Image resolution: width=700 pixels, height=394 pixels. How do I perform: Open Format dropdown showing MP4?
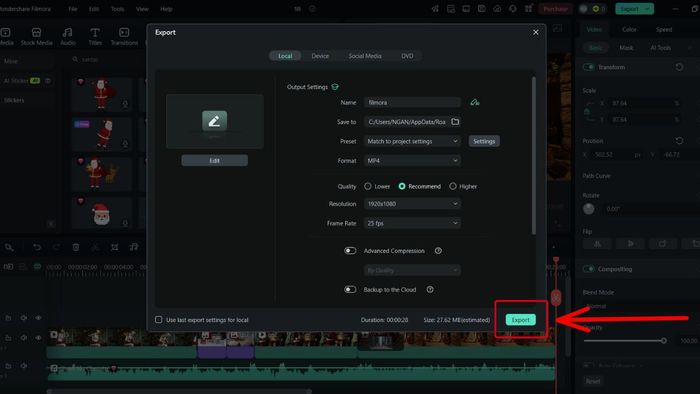(x=412, y=161)
